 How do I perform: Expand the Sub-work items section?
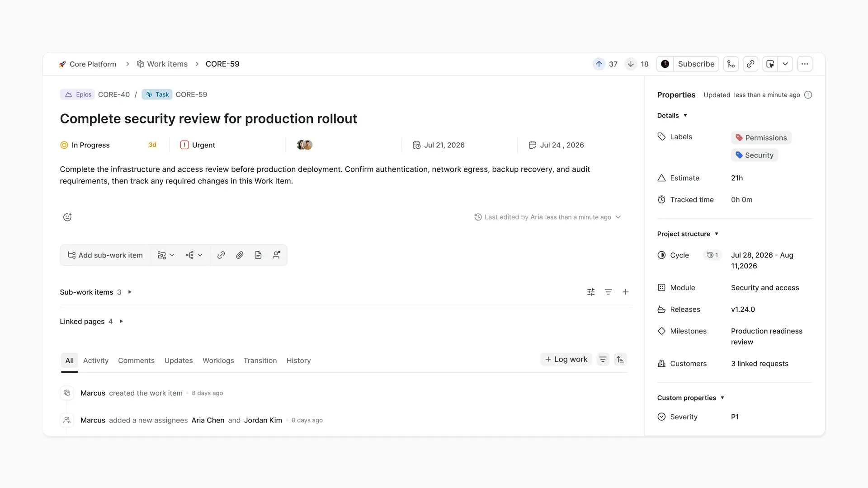point(130,292)
